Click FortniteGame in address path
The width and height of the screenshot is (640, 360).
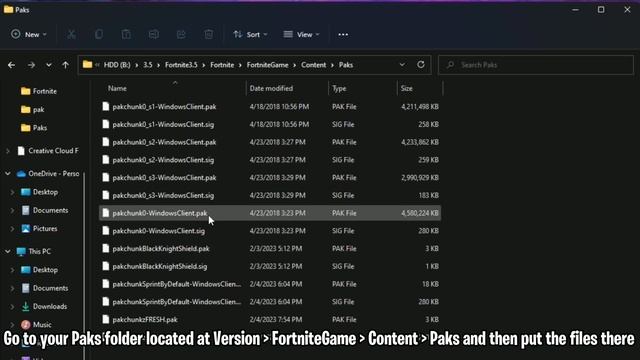[x=267, y=65]
